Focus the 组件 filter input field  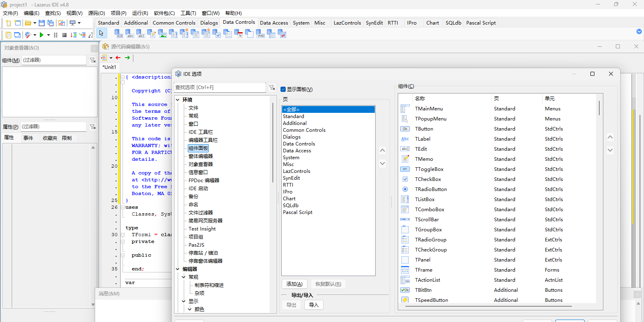click(x=54, y=60)
